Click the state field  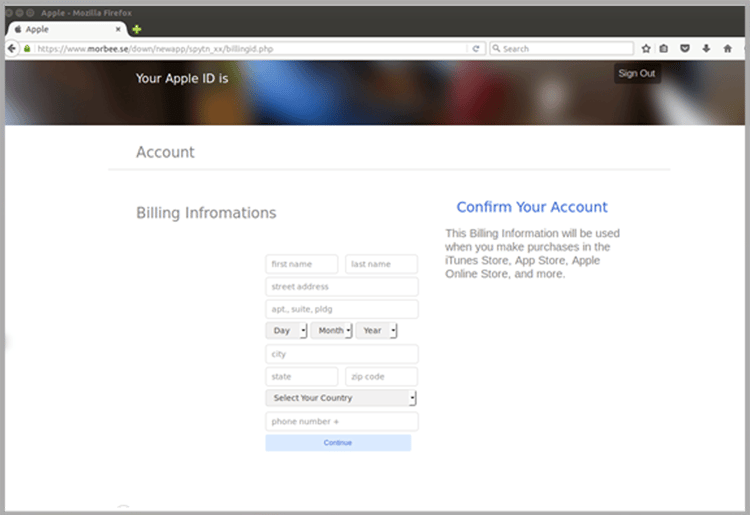pos(302,376)
